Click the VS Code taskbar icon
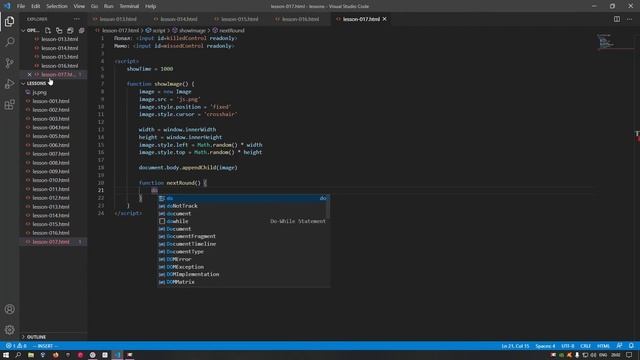Screen dimensions: 640x360 coord(118,355)
